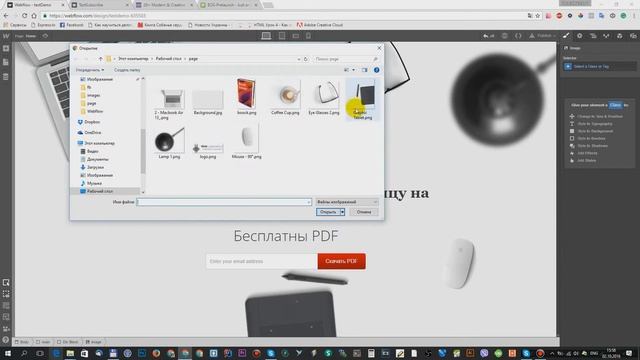Screen dimensions: 640x360
Task: Open the Pages panel in left sidebar
Action: 6,62
